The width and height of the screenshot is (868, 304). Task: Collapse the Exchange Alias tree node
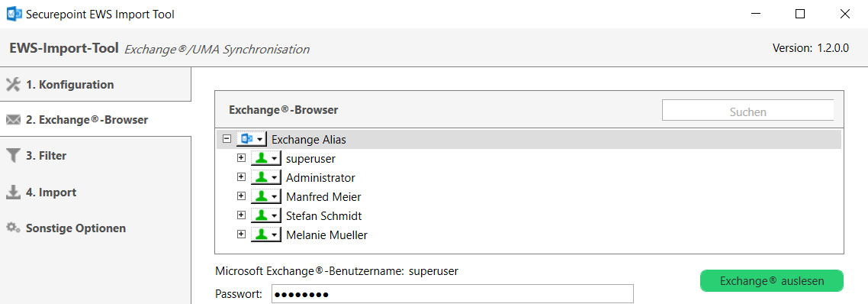coord(227,139)
